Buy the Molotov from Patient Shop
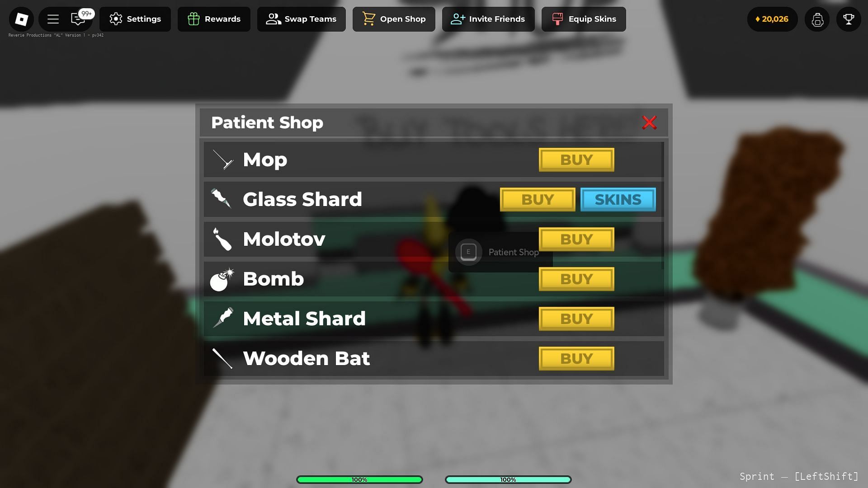 576,239
